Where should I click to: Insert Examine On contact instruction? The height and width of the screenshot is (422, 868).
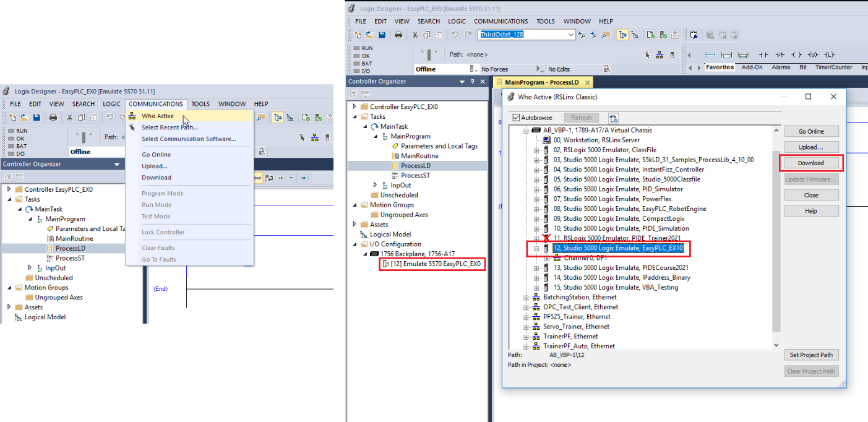pyautogui.click(x=763, y=54)
